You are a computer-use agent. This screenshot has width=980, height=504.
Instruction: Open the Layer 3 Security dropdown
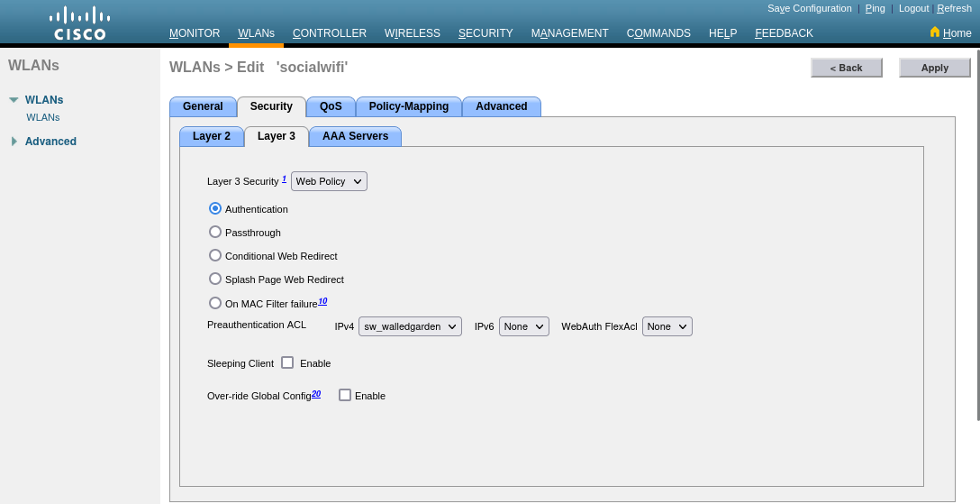(329, 181)
